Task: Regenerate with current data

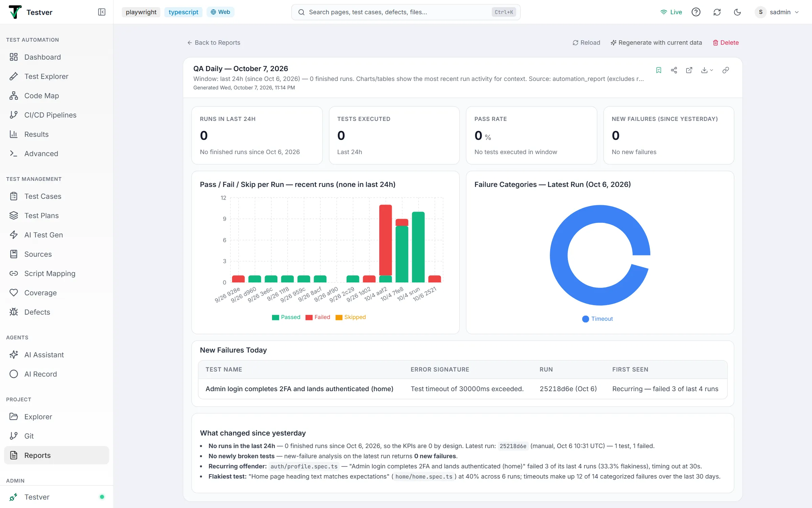Action: [x=656, y=43]
